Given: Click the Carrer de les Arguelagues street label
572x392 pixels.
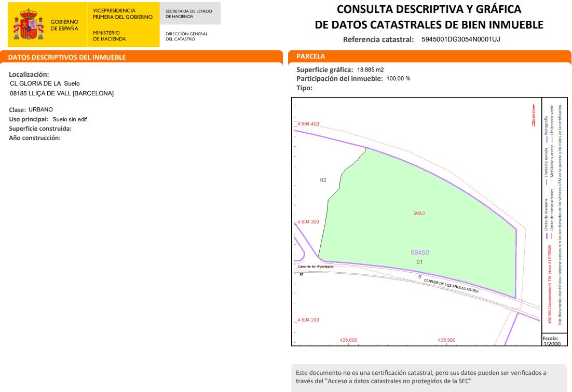Looking at the screenshot, I should 451,286.
